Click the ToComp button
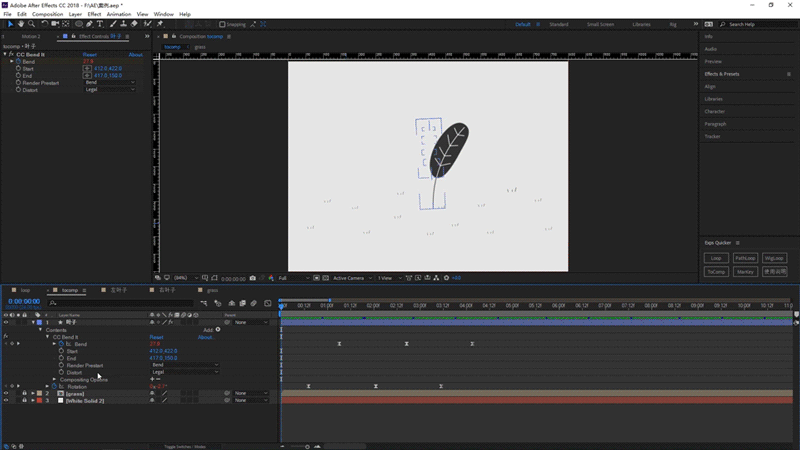The image size is (800, 450). [716, 272]
